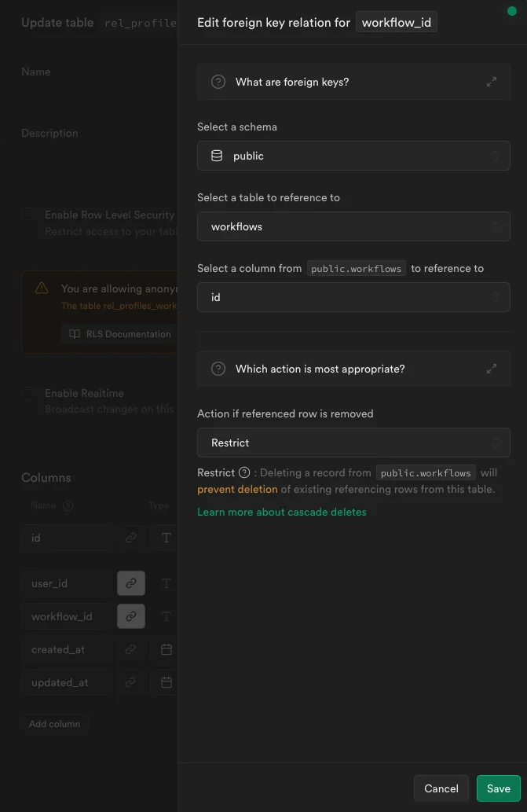Click the question mark icon on 'What are foreign keys?'
The width and height of the screenshot is (527, 812).
click(x=218, y=81)
